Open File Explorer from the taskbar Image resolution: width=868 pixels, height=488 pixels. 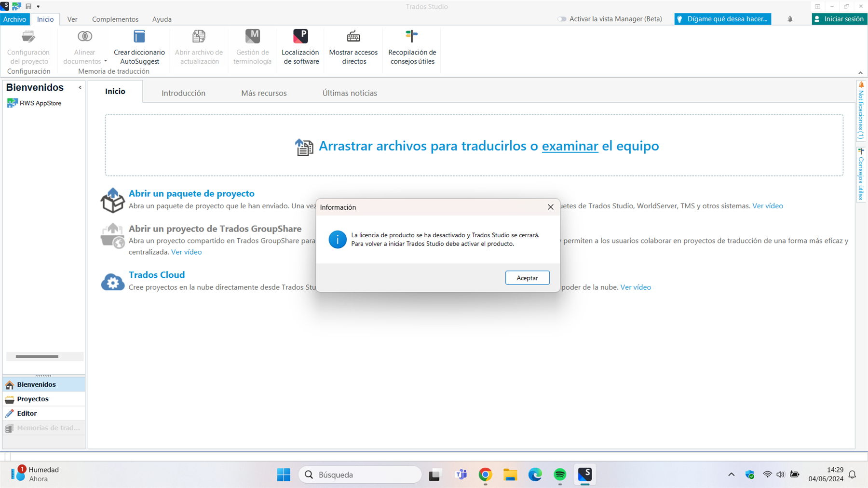(510, 475)
